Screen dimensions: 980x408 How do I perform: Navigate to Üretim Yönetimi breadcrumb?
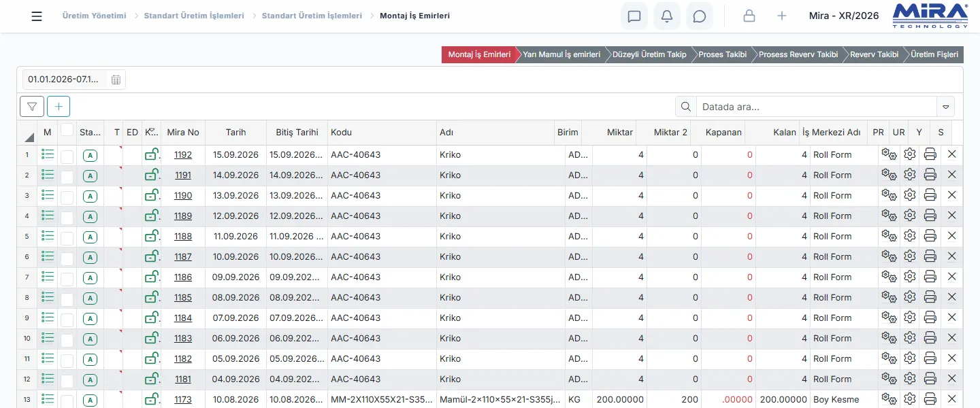tap(94, 16)
